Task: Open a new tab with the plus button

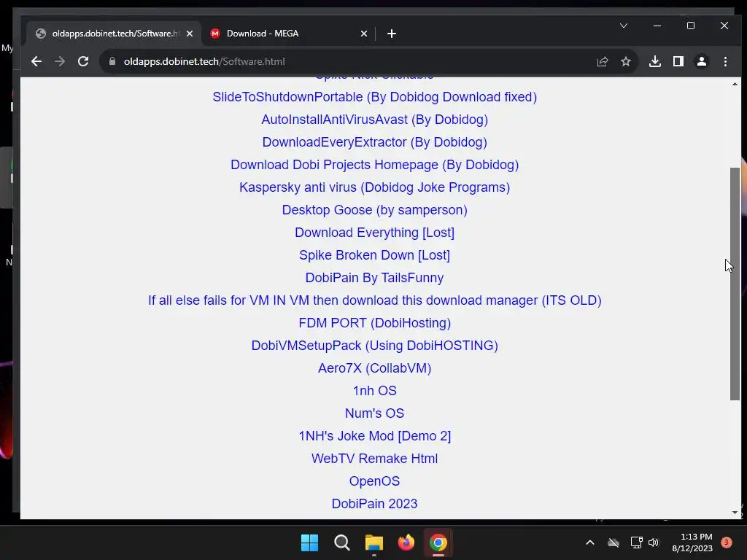Action: pos(392,34)
